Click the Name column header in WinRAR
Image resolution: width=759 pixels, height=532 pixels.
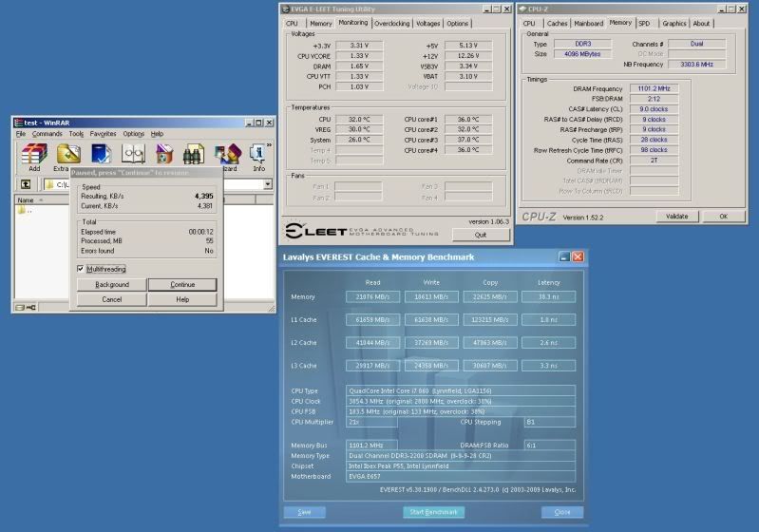pos(42,199)
